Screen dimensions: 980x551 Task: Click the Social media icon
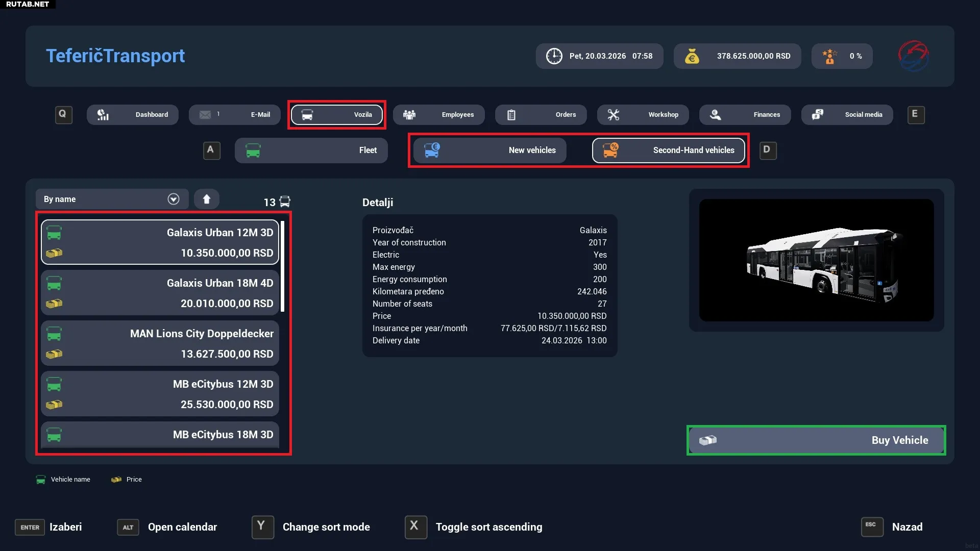point(818,115)
